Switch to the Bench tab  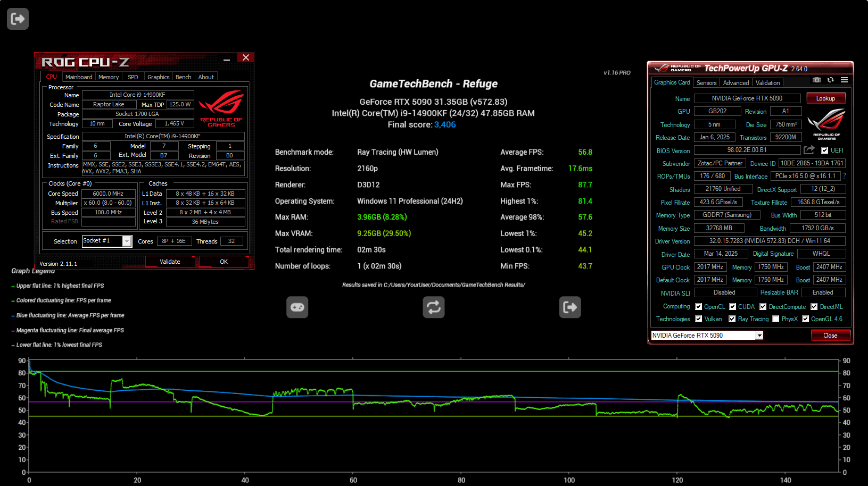[x=183, y=77]
